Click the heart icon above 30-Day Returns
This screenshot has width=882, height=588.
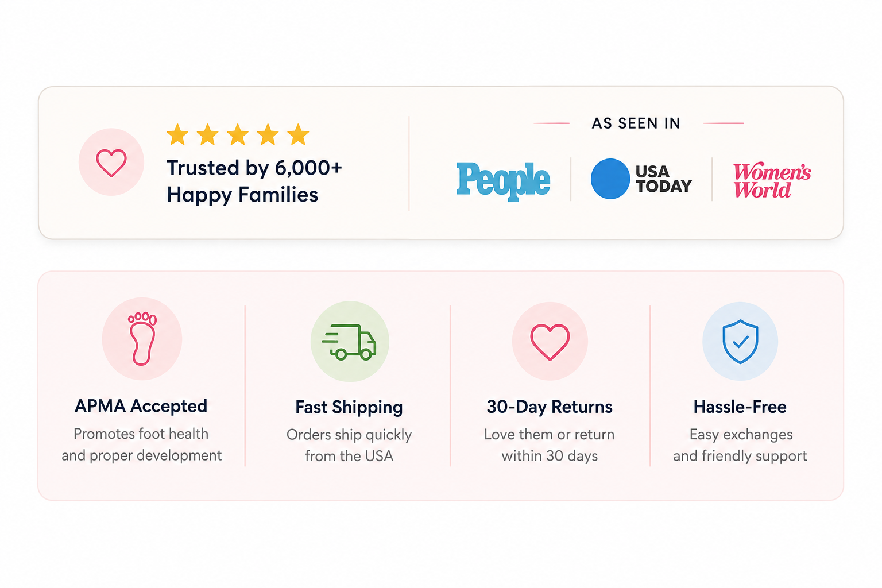(550, 342)
